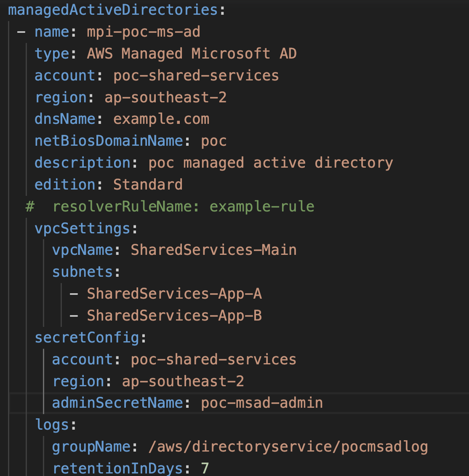The height and width of the screenshot is (476, 469).
Task: Click the subnets key
Action: coord(82,272)
